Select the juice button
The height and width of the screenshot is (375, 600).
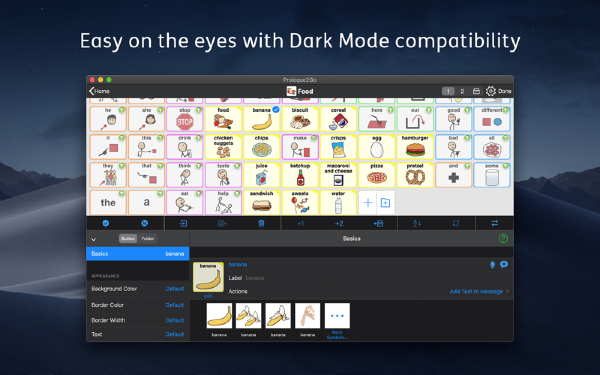261,175
